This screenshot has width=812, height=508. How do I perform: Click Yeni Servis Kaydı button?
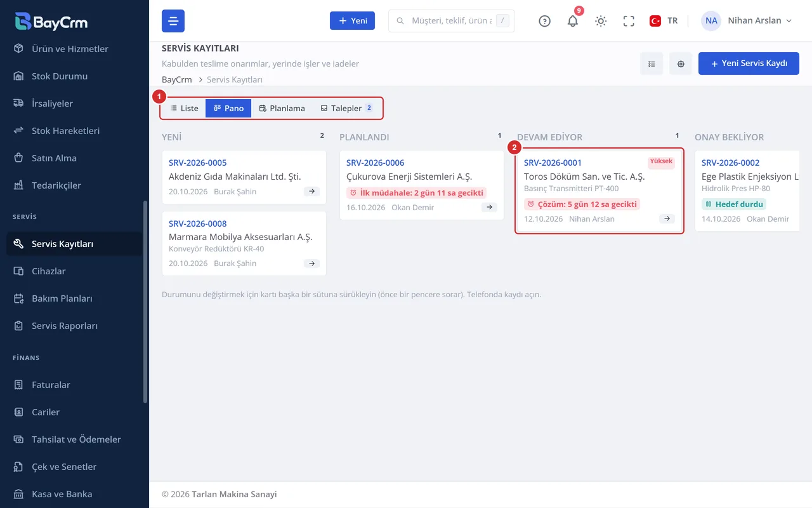749,63
